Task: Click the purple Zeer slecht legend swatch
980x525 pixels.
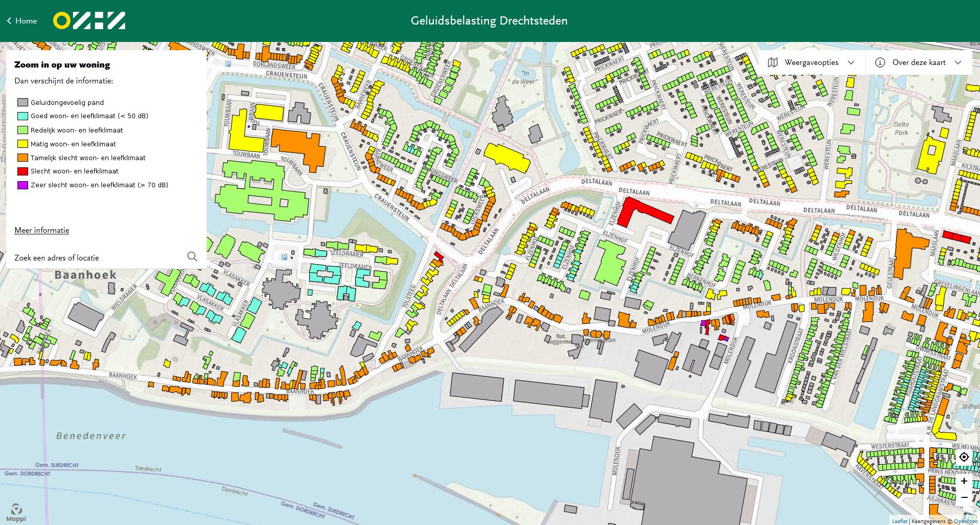Action: coord(23,185)
